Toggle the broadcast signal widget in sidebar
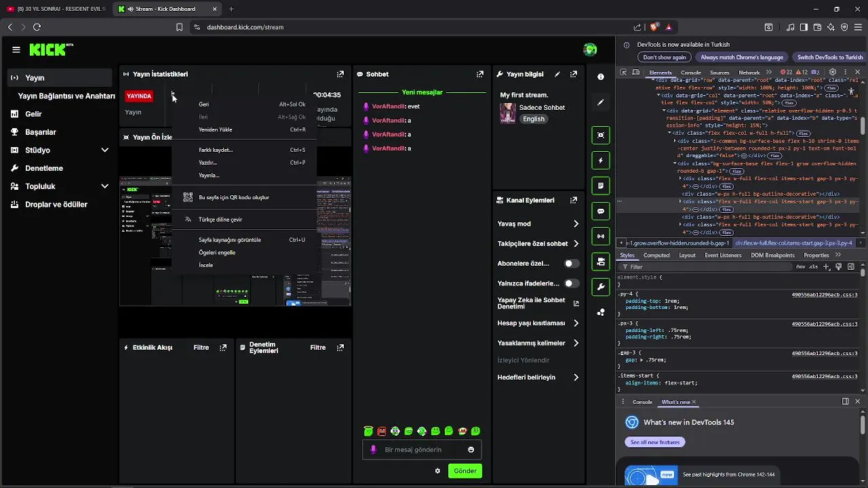 [601, 237]
